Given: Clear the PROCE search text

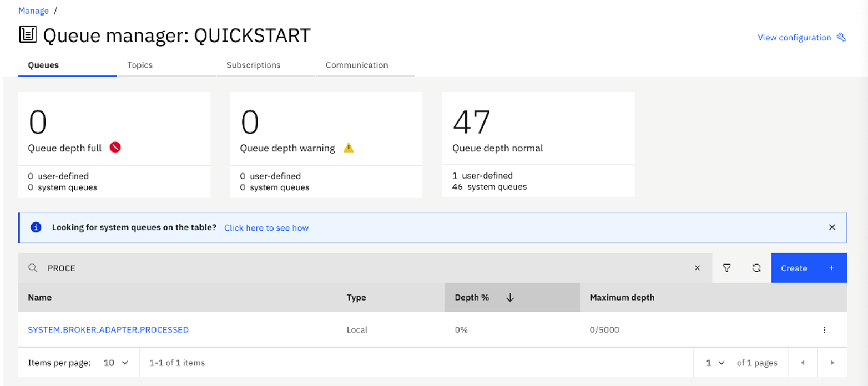Looking at the screenshot, I should [x=698, y=268].
